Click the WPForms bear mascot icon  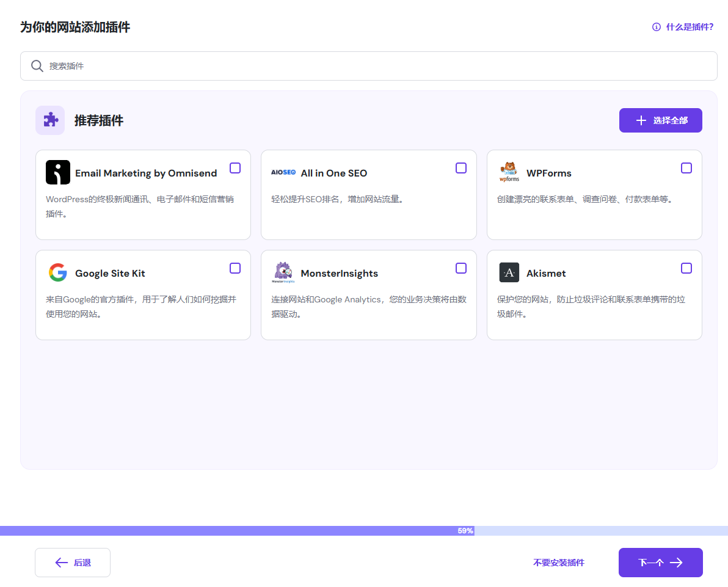coord(509,172)
